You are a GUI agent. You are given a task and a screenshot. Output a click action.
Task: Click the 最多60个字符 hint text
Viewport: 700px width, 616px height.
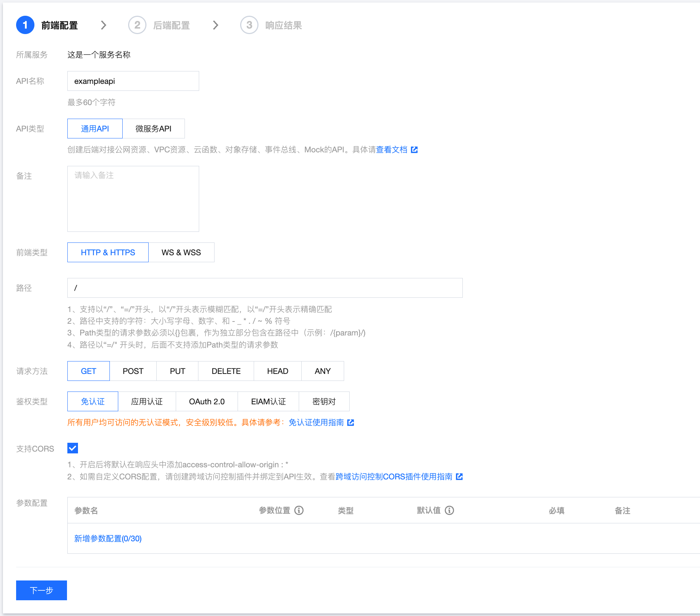pyautogui.click(x=92, y=102)
